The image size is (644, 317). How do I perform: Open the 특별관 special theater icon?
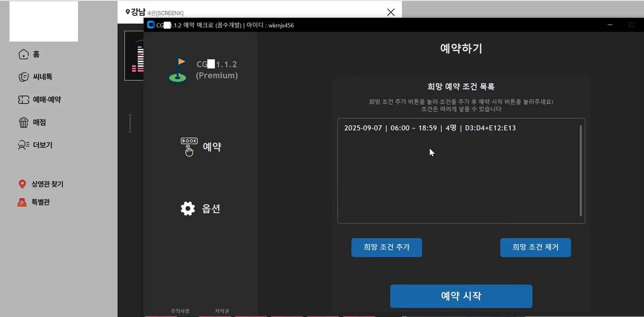[x=22, y=202]
